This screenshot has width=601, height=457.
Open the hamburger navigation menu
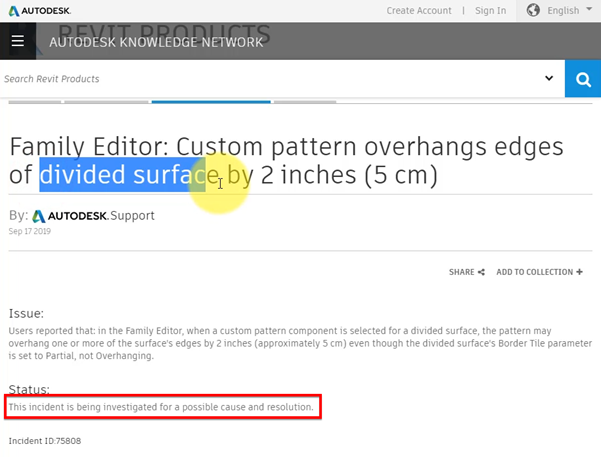(18, 41)
